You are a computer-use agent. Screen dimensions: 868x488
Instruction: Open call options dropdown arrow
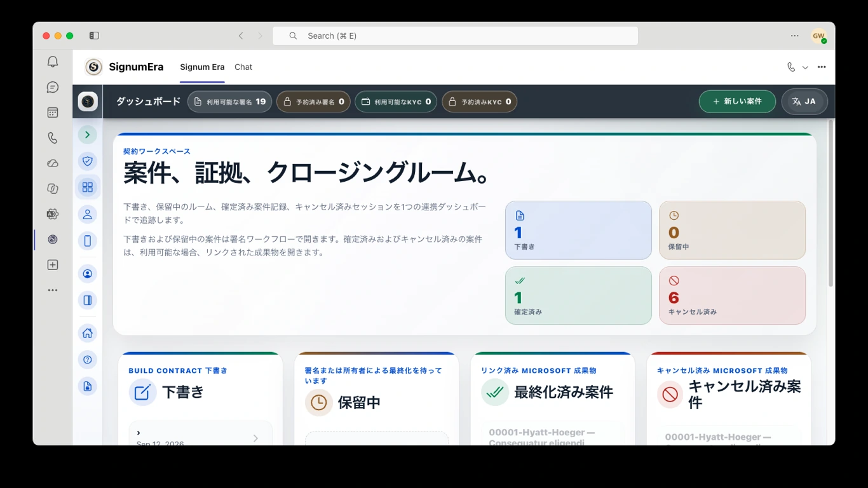[805, 67]
